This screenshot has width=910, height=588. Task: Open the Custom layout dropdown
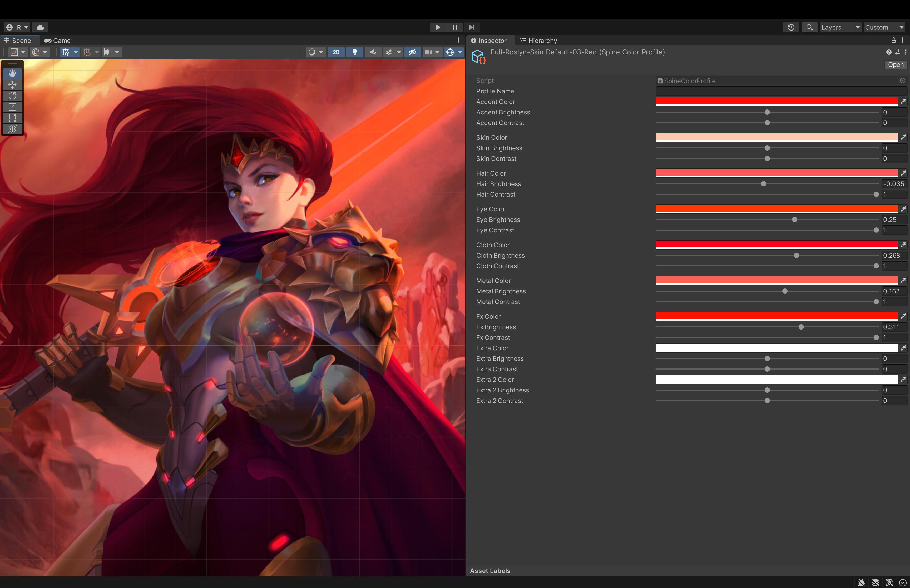pos(884,27)
